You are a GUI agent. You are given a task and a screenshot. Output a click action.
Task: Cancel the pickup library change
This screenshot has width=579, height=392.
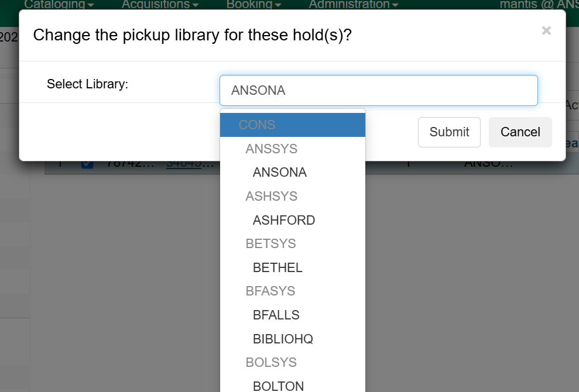(x=520, y=132)
